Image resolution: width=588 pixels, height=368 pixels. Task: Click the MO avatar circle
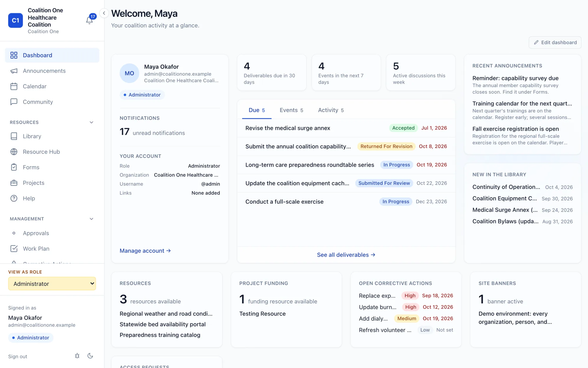click(129, 73)
